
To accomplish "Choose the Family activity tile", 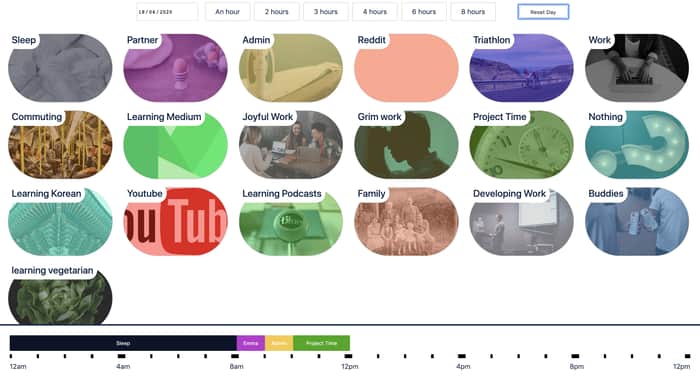I will click(406, 222).
